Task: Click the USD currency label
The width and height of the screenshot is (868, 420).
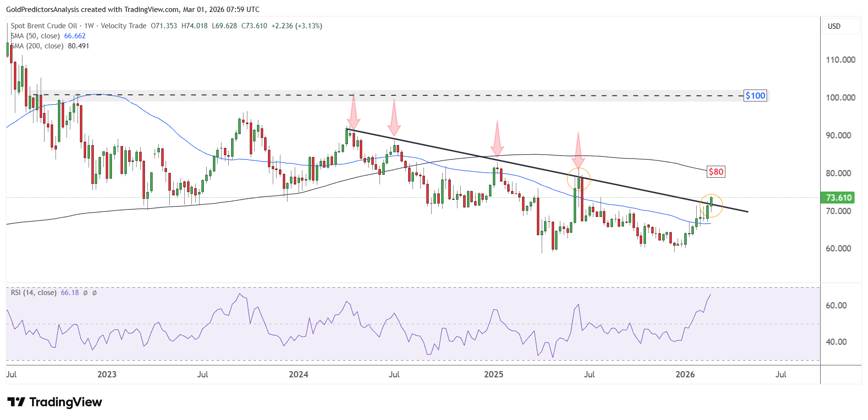Action: click(834, 26)
